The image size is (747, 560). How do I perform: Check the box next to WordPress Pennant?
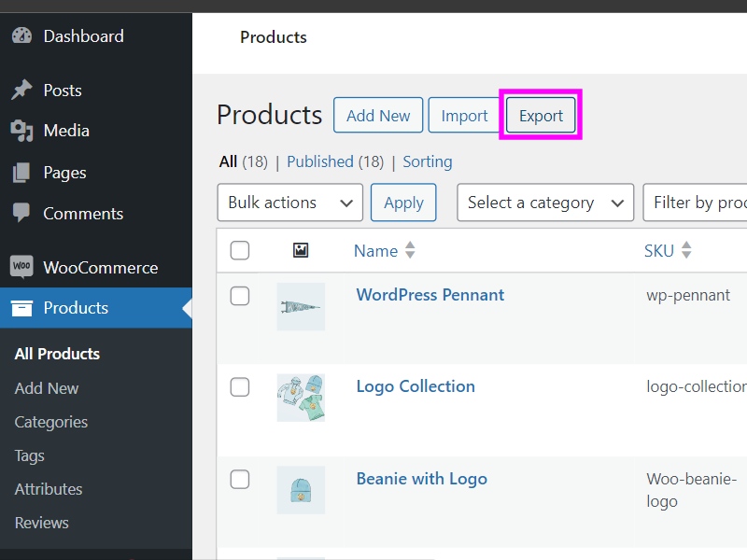[240, 295]
